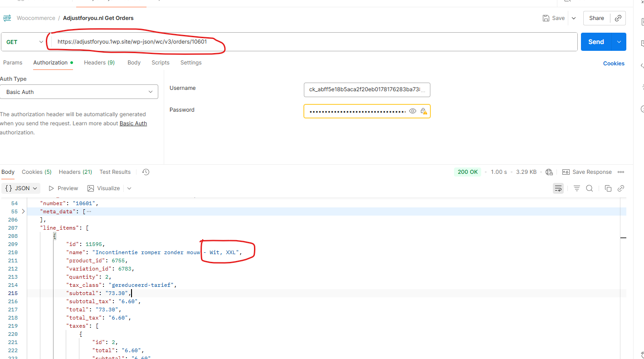This screenshot has width=644, height=359.
Task: Copy the response body icon
Action: click(x=608, y=188)
